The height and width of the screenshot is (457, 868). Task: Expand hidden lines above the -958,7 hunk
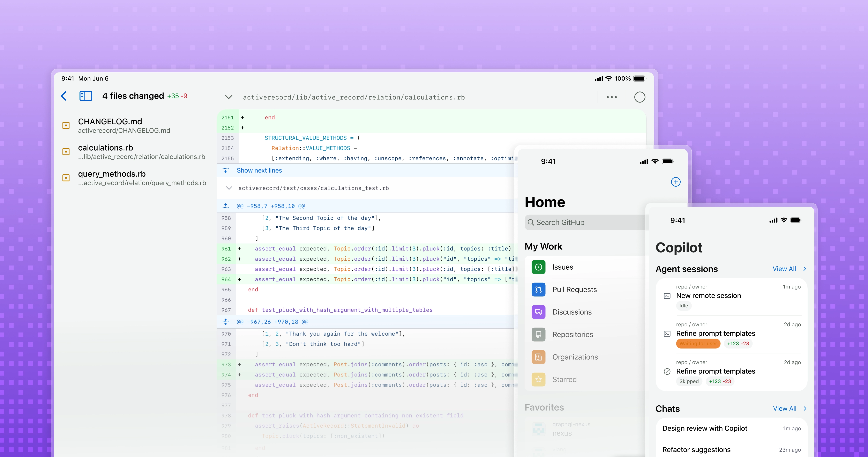click(225, 205)
